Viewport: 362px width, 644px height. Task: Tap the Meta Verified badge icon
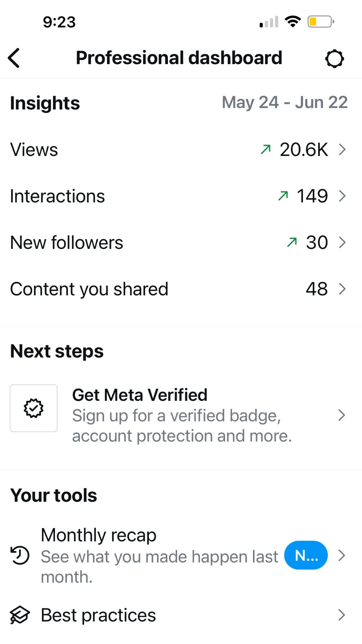coord(34,408)
